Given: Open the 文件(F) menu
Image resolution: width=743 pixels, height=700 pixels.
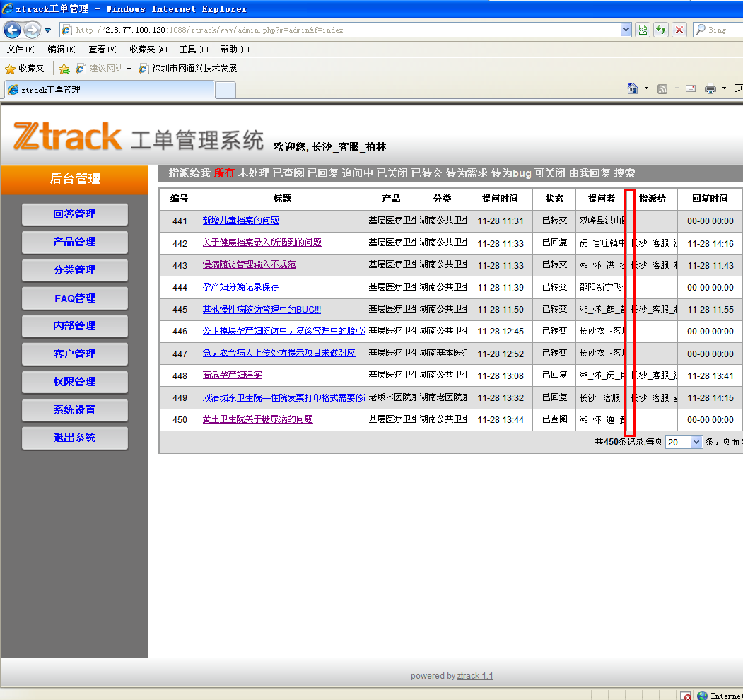Looking at the screenshot, I should 21,49.
